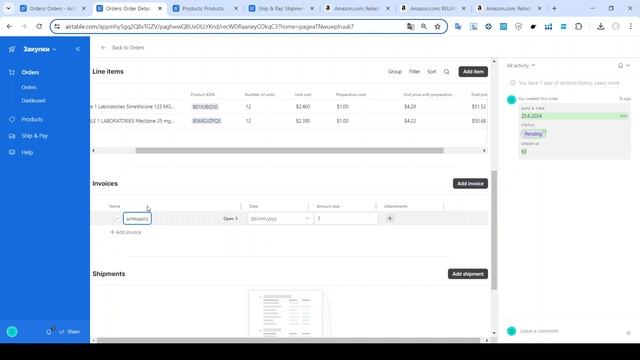Add attachment with plus icon in invoice row
Viewport: 640px width, 360px height.
coord(390,218)
